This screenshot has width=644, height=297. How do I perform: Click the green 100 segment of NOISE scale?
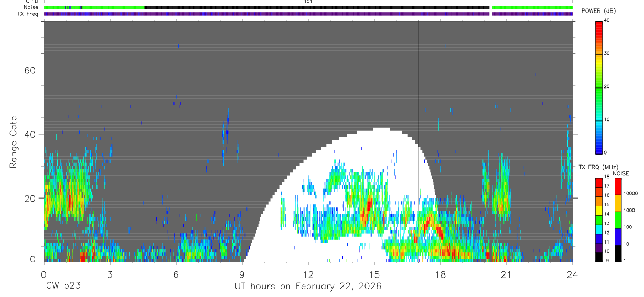[x=618, y=220]
